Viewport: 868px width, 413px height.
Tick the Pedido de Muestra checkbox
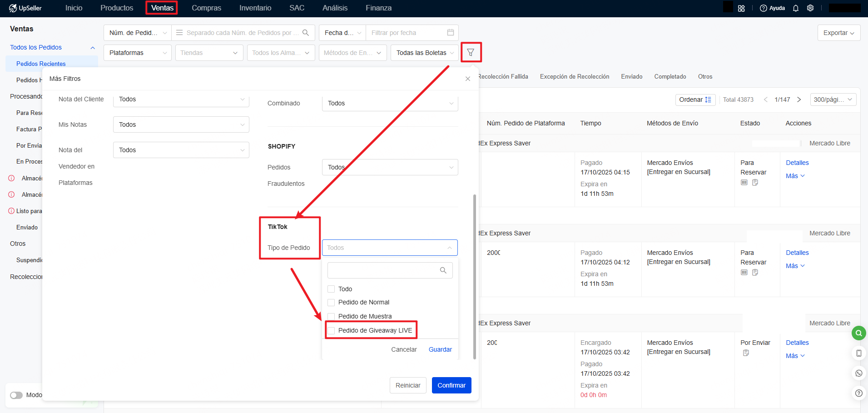(x=332, y=316)
